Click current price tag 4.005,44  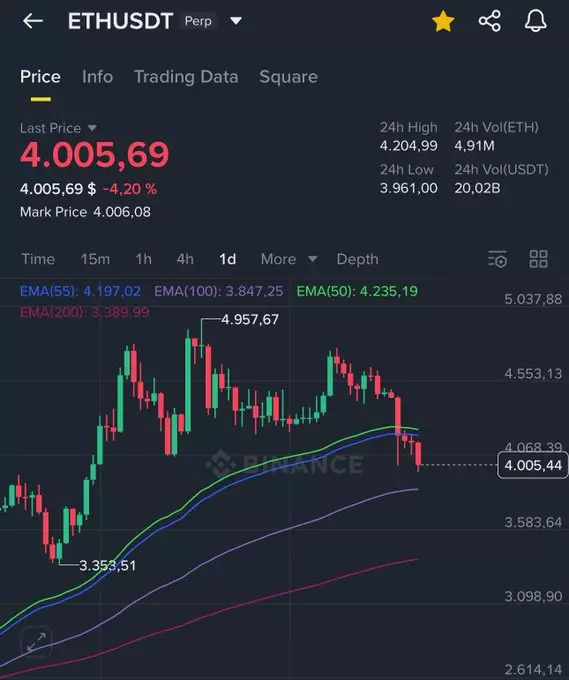click(533, 465)
